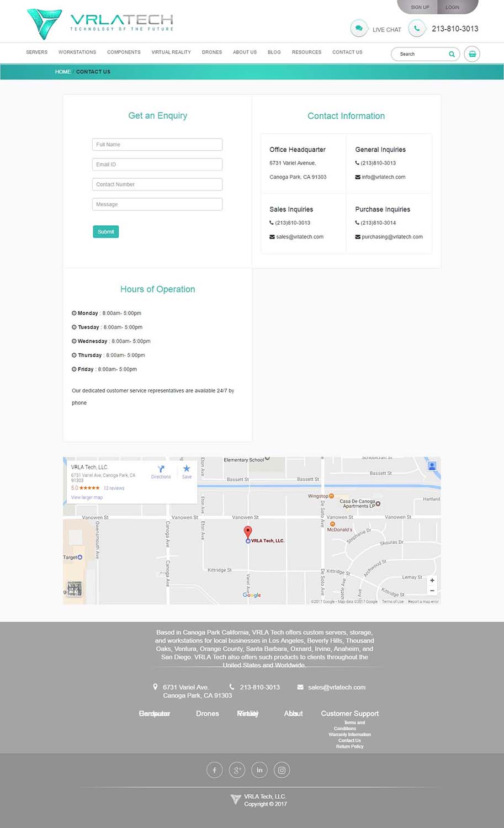Expand the COMPONENTS navigation dropdown
The image size is (504, 828).
click(124, 52)
